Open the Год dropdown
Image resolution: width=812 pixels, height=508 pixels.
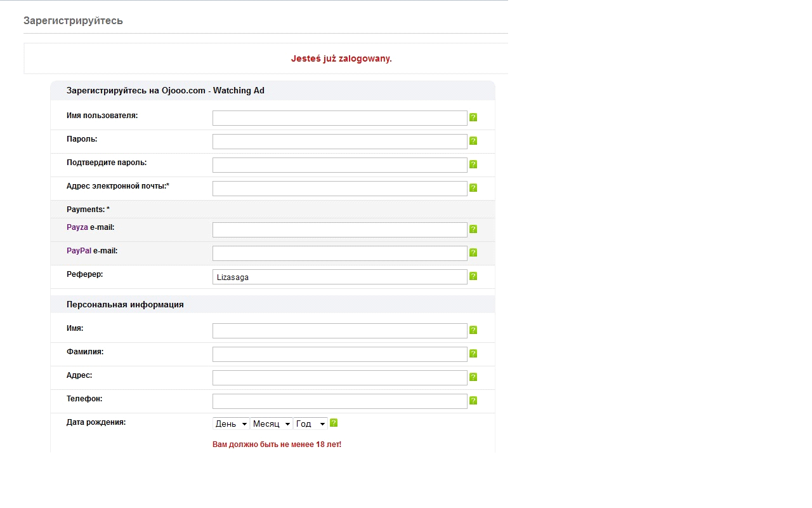coord(311,424)
